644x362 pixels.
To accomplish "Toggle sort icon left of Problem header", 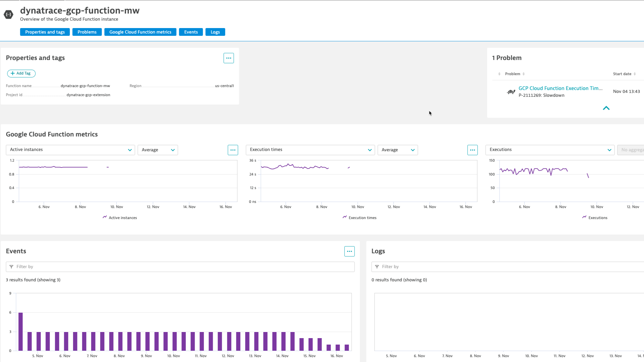I will (499, 74).
